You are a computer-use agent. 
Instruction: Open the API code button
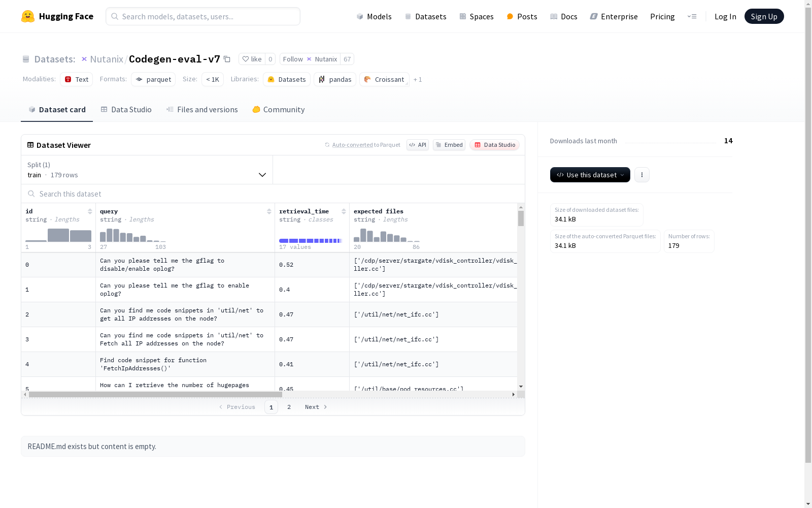click(418, 145)
